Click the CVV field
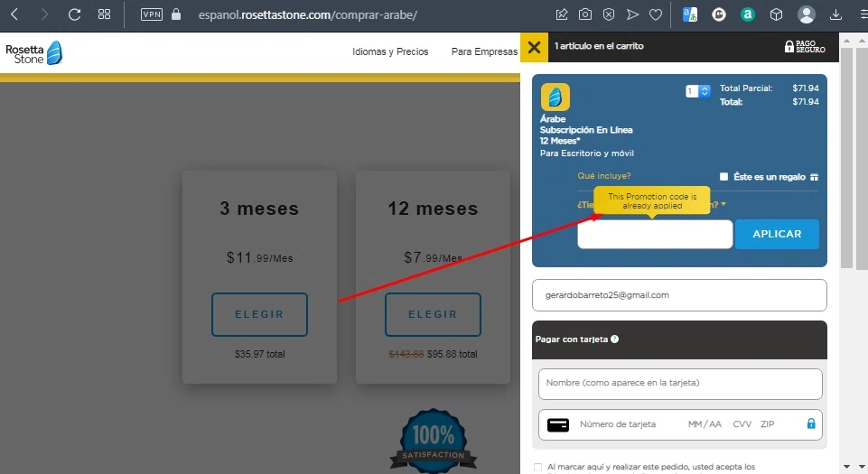Viewport: 868px width, 474px height. [x=742, y=424]
